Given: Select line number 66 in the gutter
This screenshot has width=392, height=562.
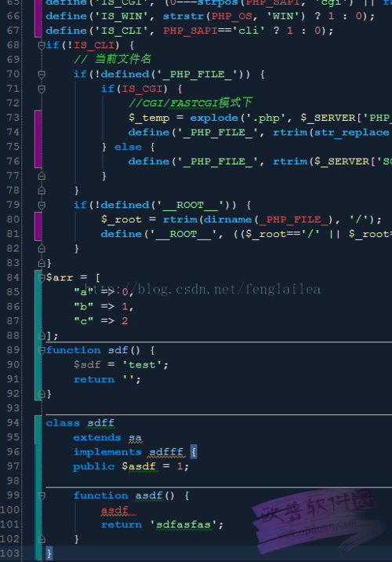Looking at the screenshot, I should coord(13,16).
